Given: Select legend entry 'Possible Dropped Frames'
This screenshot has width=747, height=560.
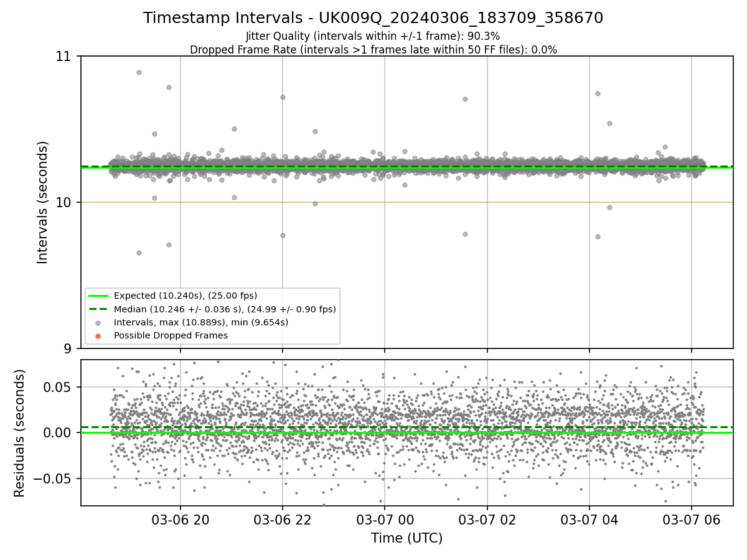Looking at the screenshot, I should tap(171, 335).
